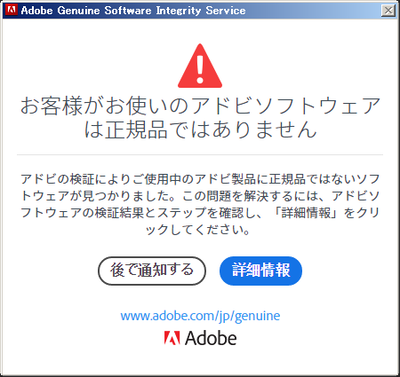Click the empty blue title bar area
Screen dimensions: 400x377
click(313, 10)
